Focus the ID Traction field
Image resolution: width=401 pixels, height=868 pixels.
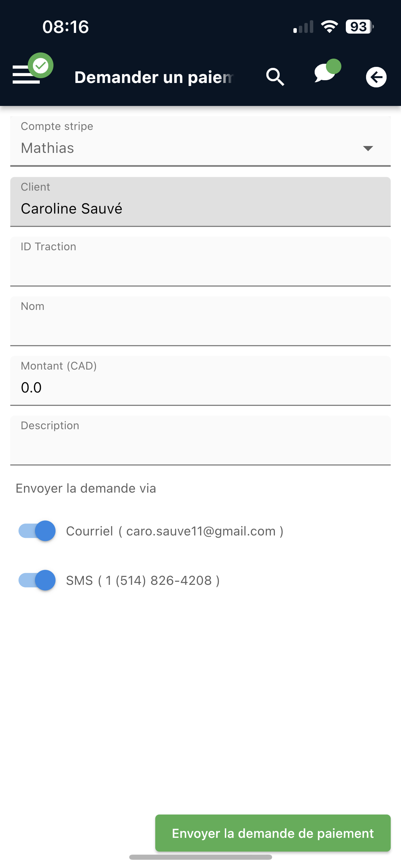click(200, 262)
